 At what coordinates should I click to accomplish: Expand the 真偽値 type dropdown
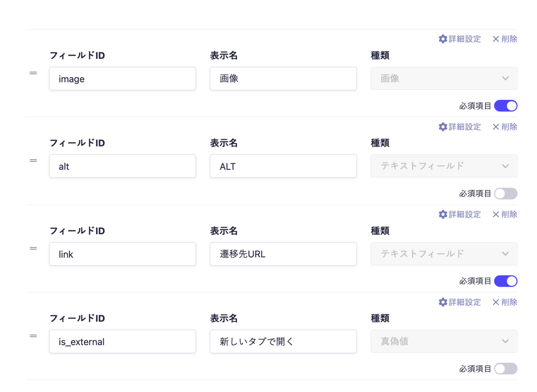click(x=444, y=342)
